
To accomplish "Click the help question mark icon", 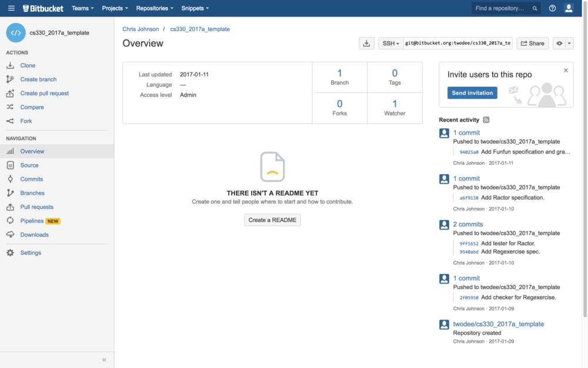I will pyautogui.click(x=552, y=8).
